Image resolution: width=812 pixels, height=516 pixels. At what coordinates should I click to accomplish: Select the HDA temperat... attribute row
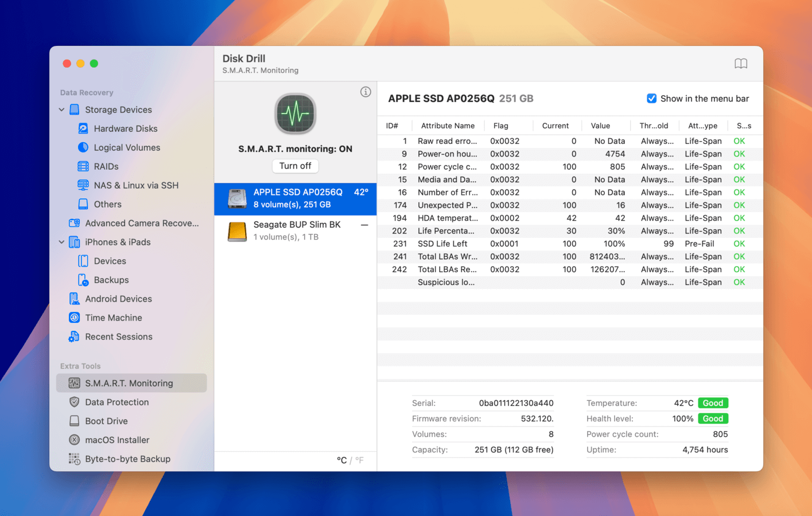click(x=570, y=218)
